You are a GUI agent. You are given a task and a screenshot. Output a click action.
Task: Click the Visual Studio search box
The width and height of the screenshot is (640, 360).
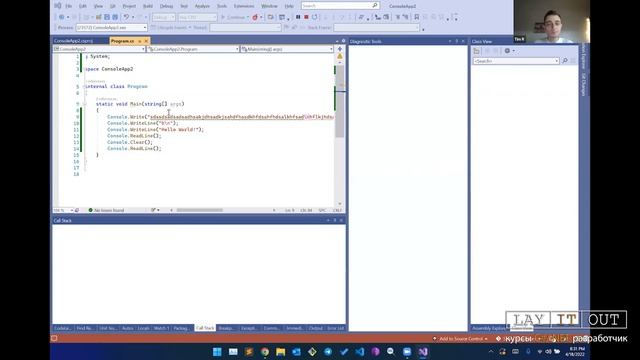(x=340, y=6)
